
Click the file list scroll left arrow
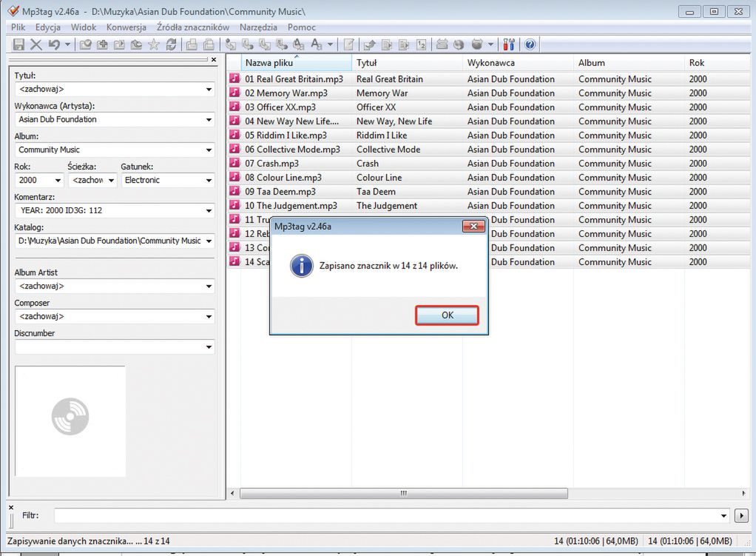[x=233, y=493]
